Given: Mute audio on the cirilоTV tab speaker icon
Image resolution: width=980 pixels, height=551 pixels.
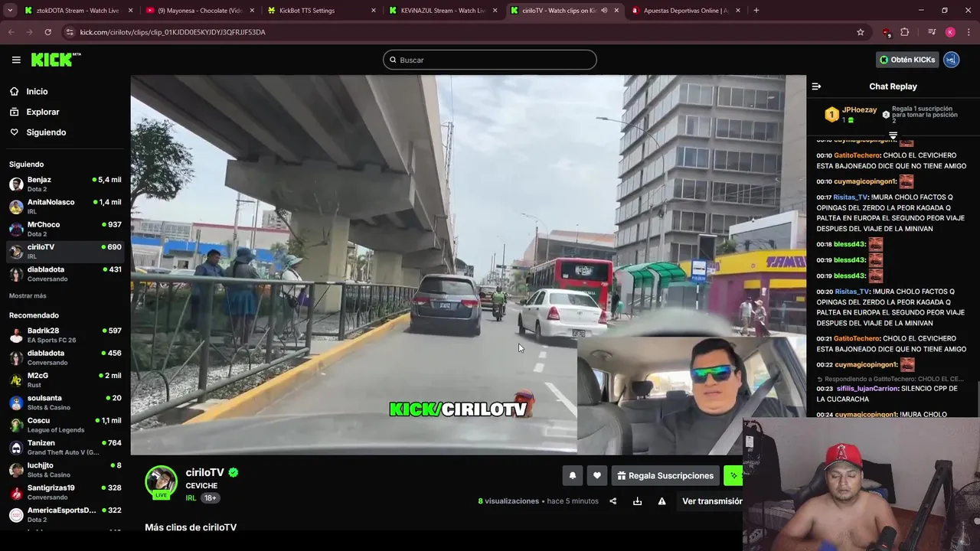Looking at the screenshot, I should (x=604, y=11).
